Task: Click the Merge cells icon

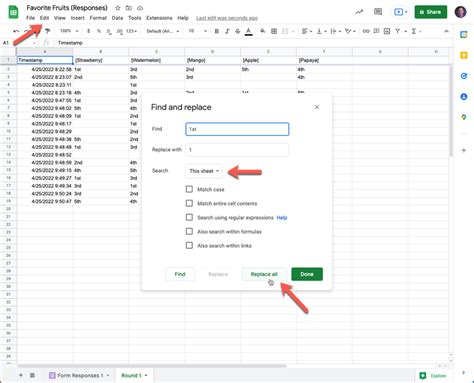Action: 285,31
